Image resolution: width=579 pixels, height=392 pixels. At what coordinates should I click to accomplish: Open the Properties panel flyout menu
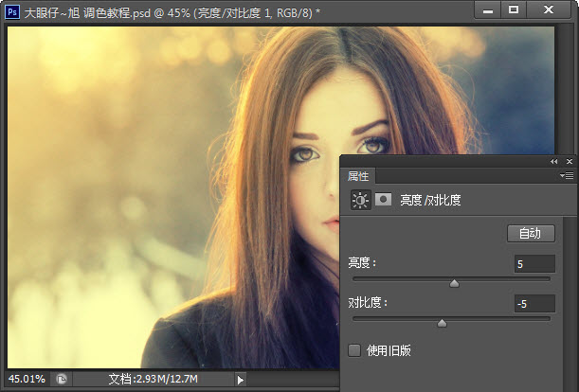pos(567,176)
